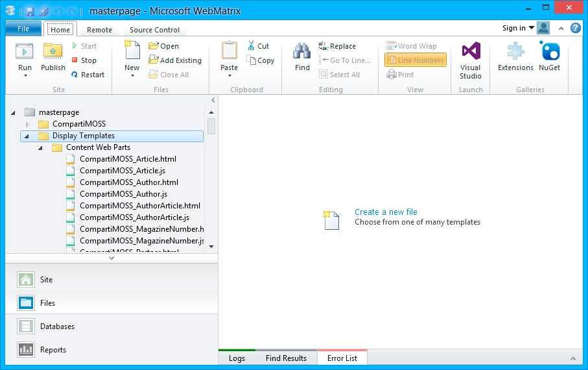Click the Find binoculars icon
This screenshot has width=588, height=370.
[x=302, y=51]
